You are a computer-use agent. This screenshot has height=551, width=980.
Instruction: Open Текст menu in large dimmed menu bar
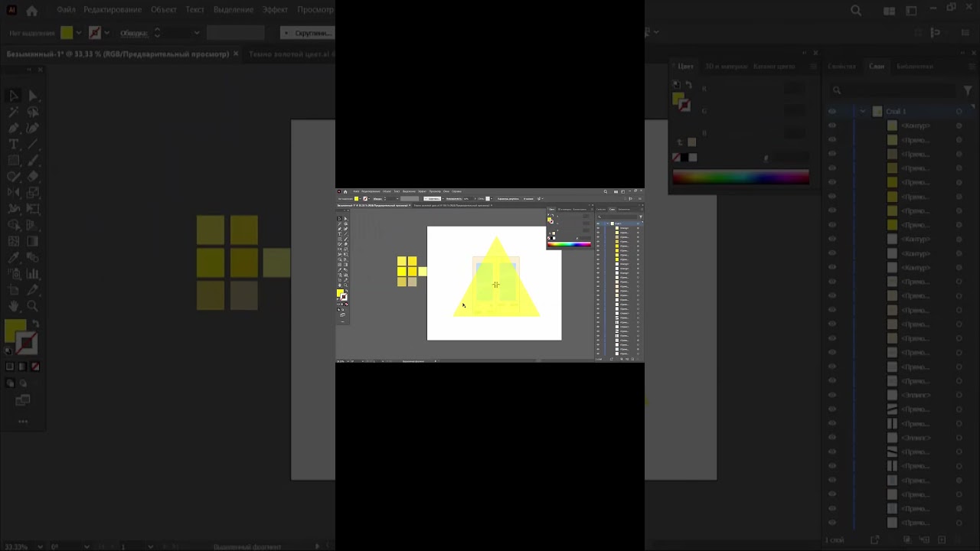[195, 10]
